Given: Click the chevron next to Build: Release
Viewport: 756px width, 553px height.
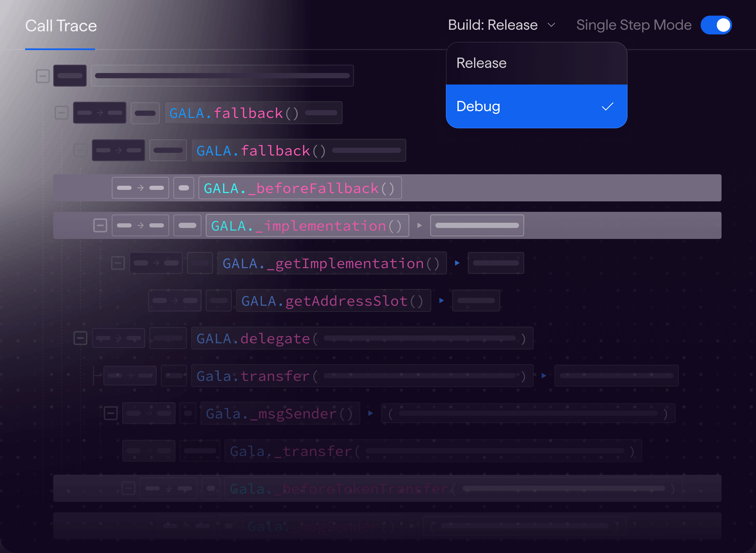Looking at the screenshot, I should pos(551,25).
